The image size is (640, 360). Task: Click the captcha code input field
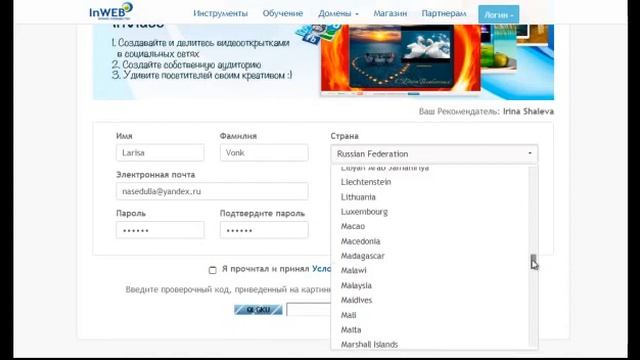click(x=309, y=310)
